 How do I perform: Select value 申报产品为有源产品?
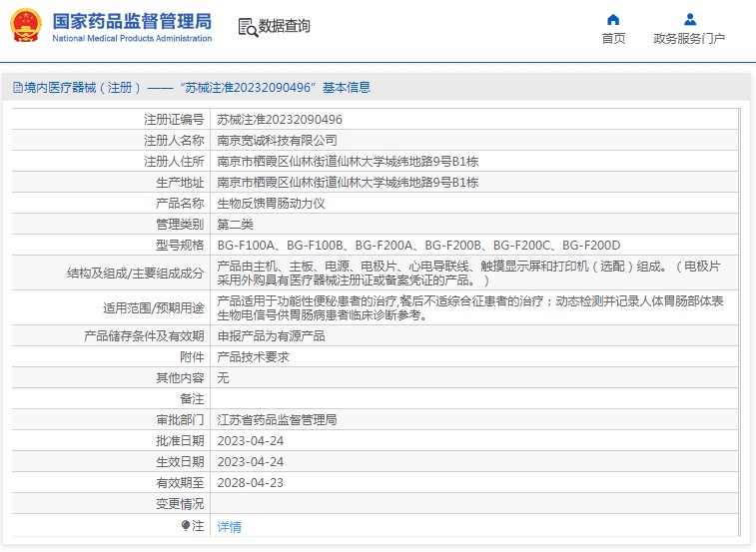click(x=271, y=336)
